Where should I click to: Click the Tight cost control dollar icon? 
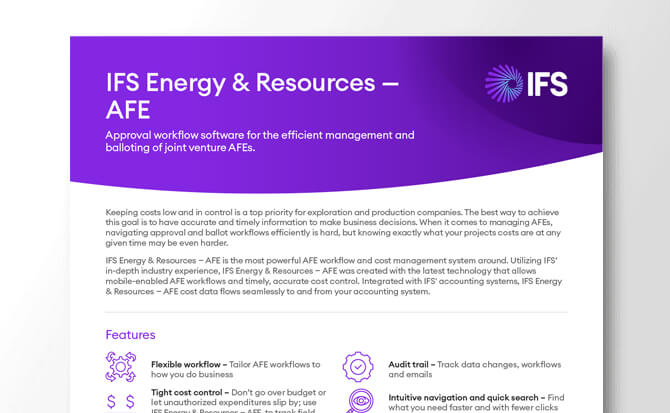coord(118,403)
